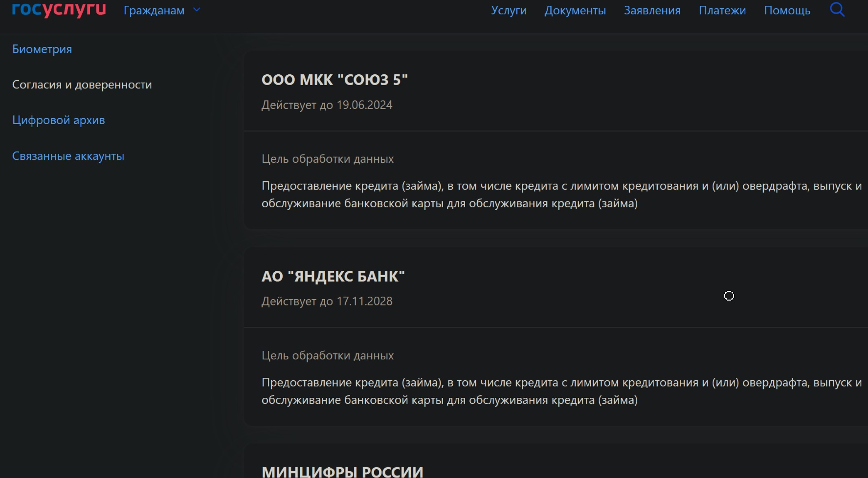The image size is (868, 478).
Task: Select Биометрия in the sidebar
Action: tap(42, 49)
